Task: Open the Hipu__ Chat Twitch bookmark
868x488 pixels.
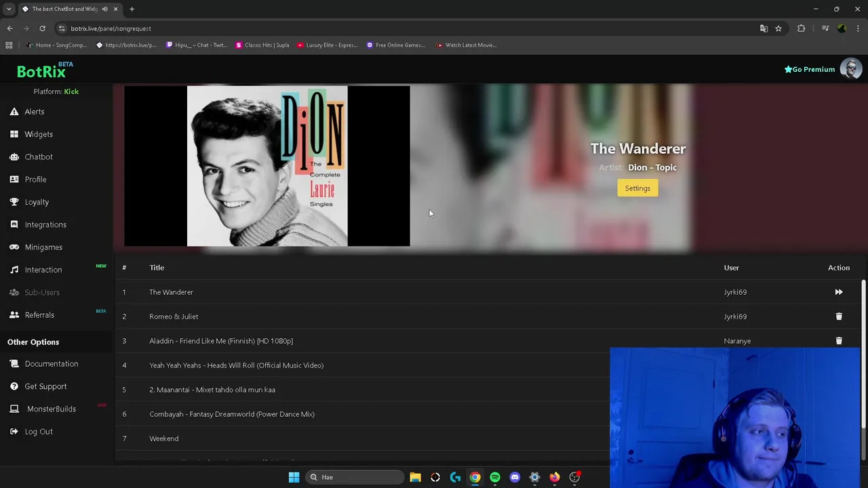Action: (x=196, y=45)
